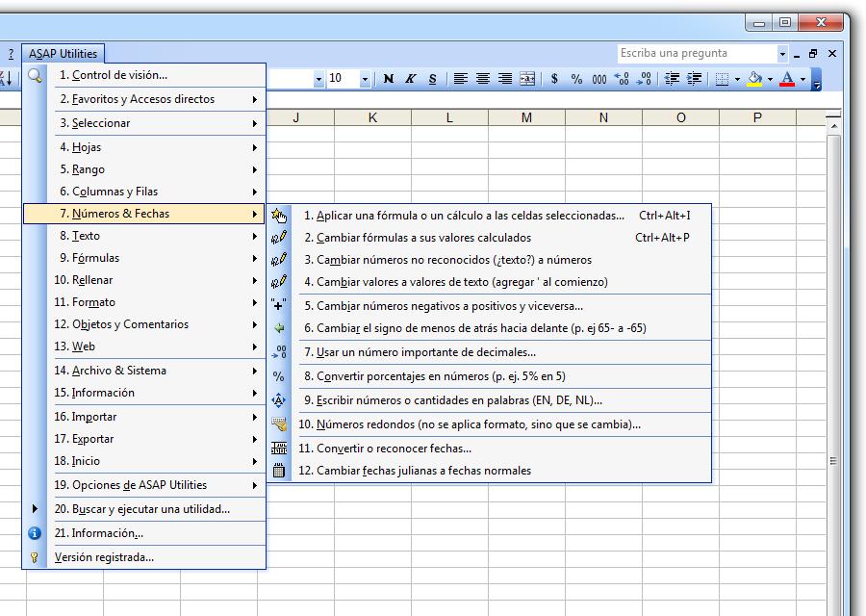This screenshot has width=866, height=616.
Task: Click Versión registrada entry
Action: pyautogui.click(x=144, y=557)
